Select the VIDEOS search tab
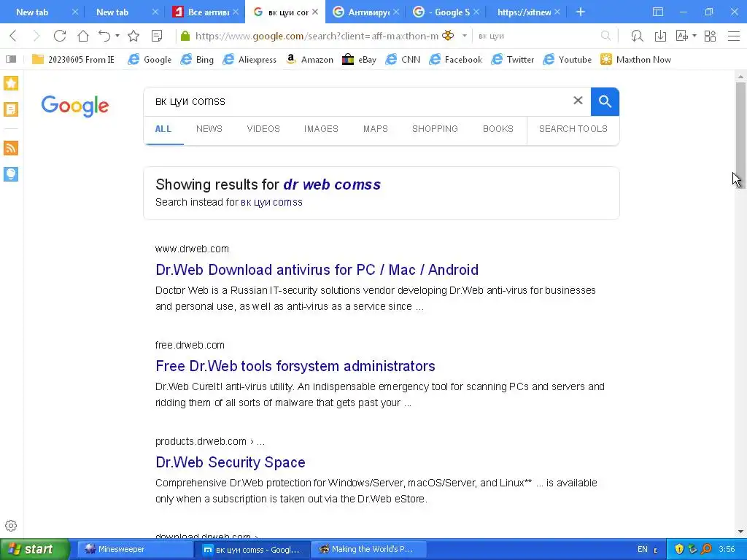 (x=263, y=129)
